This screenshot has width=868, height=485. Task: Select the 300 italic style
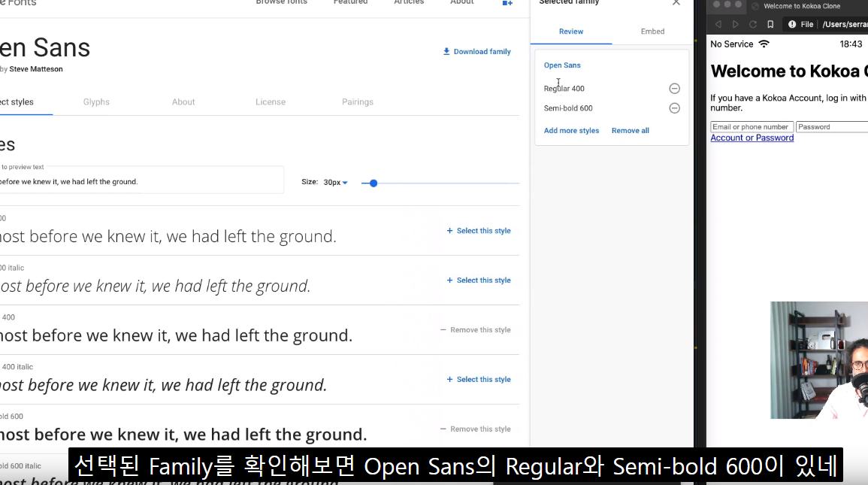point(479,280)
